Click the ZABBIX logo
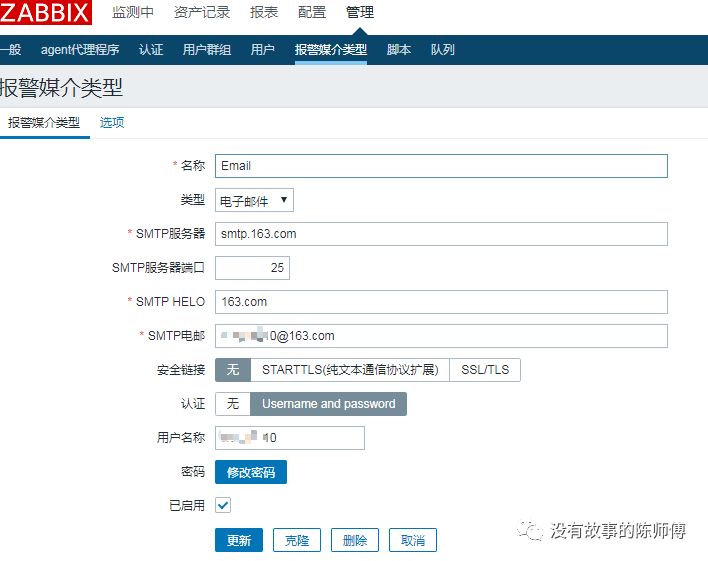Viewport: 708px width, 561px height. (45, 12)
